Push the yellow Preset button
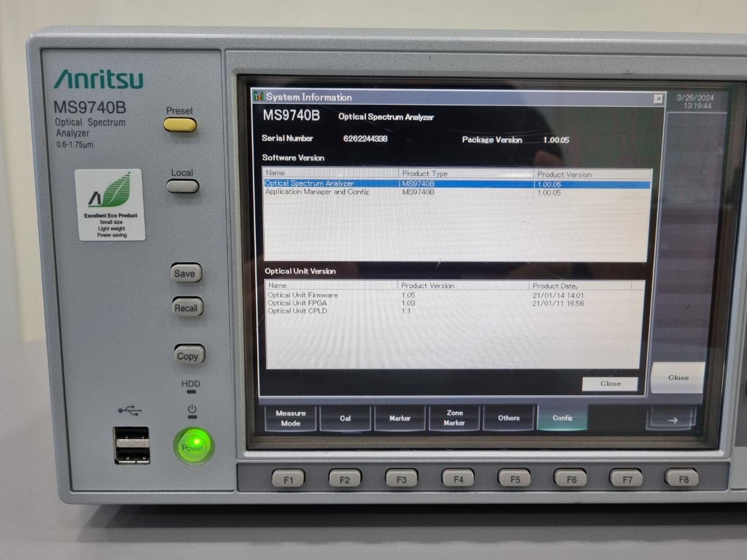Viewport: 747px width, 560px height. pyautogui.click(x=180, y=125)
